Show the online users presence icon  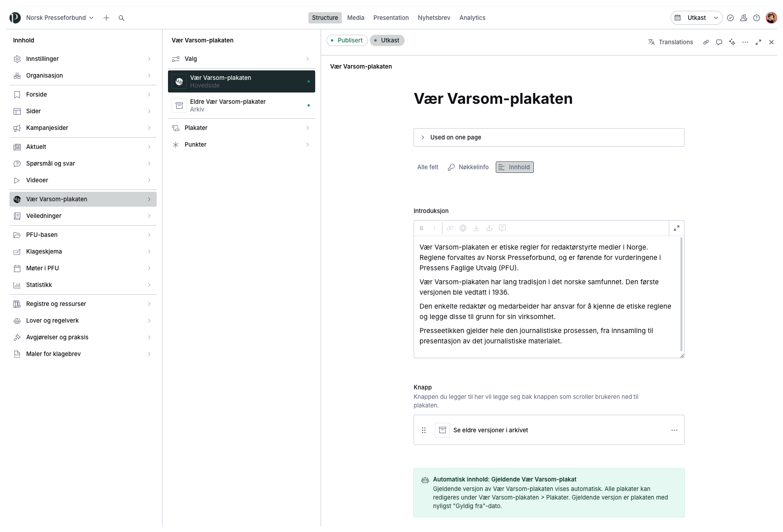(x=743, y=18)
